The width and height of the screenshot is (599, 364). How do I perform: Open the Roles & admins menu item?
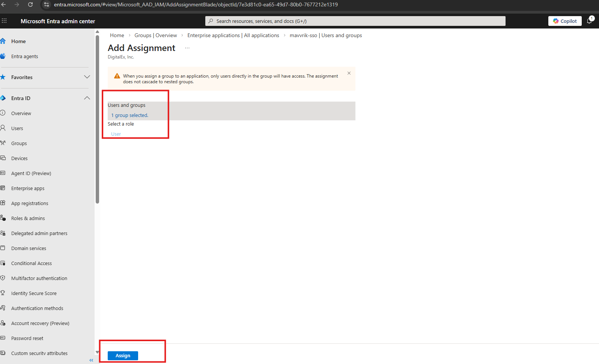click(x=28, y=219)
